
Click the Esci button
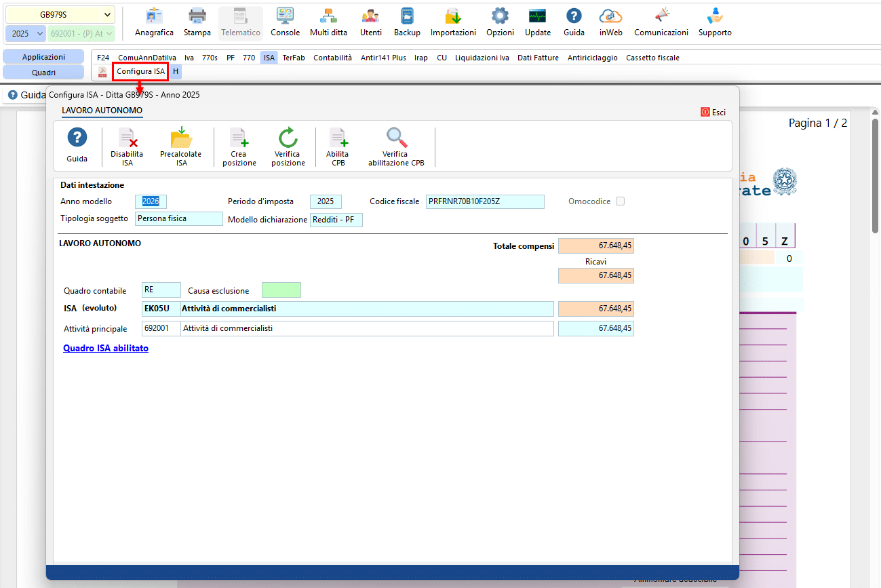pyautogui.click(x=713, y=112)
